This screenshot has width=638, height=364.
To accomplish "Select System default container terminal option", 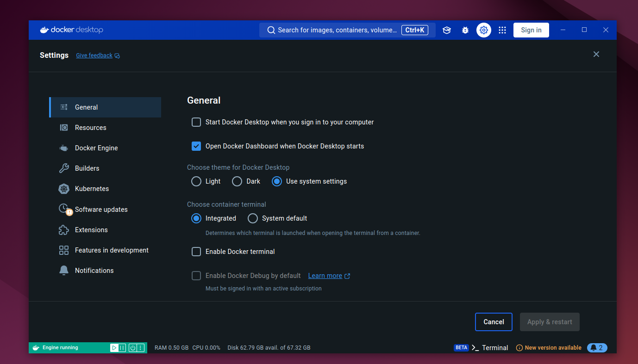I will tap(253, 218).
